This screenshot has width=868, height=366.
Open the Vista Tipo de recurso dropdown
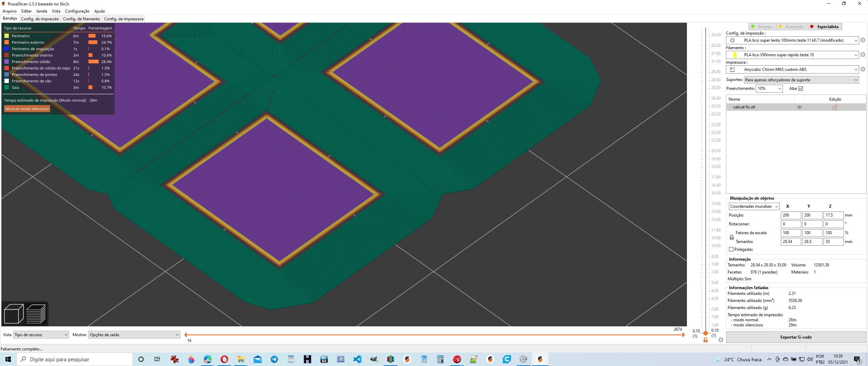coord(41,335)
